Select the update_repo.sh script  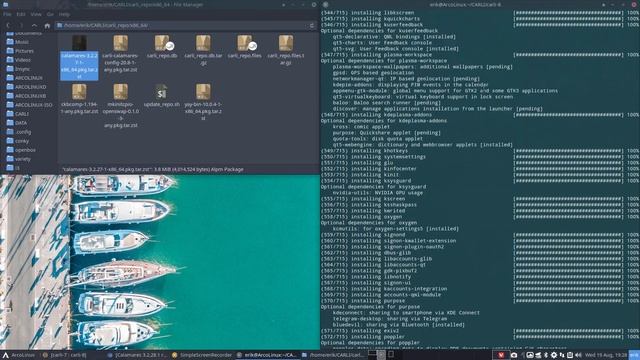[162, 96]
